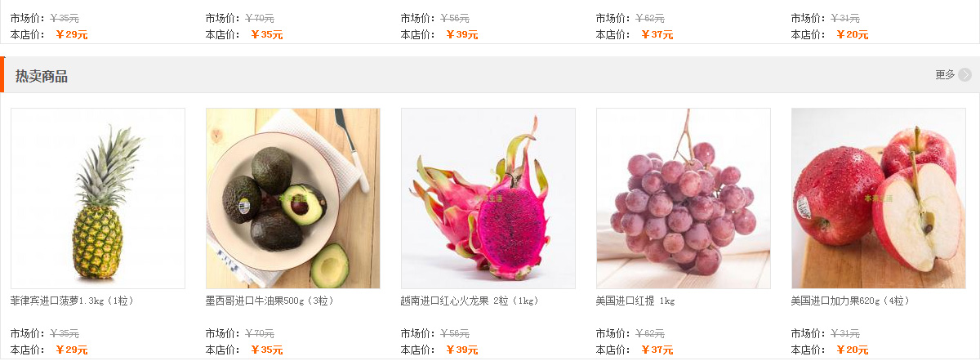This screenshot has width=980, height=361.
Task: Click the 墨西哥进口牛油果500g product title
Action: pos(270,301)
